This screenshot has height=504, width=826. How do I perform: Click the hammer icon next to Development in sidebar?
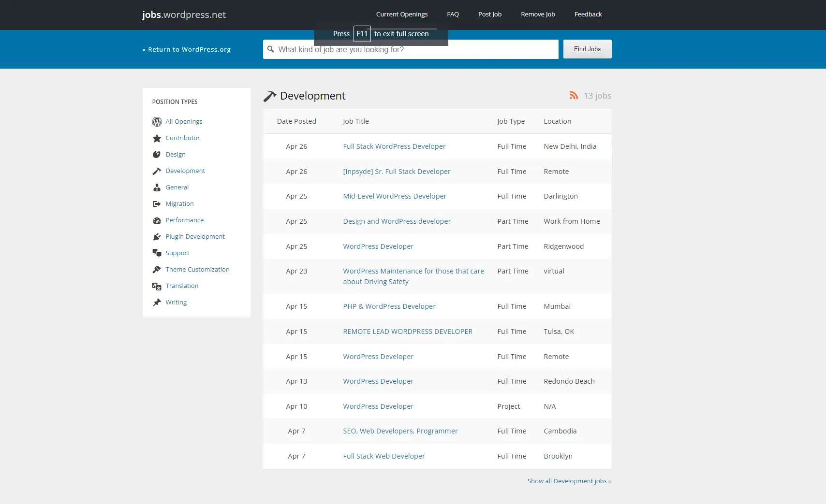157,171
